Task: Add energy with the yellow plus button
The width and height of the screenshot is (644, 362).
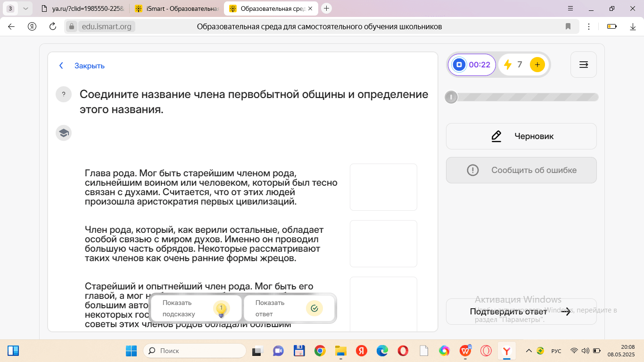Action: pos(537,65)
